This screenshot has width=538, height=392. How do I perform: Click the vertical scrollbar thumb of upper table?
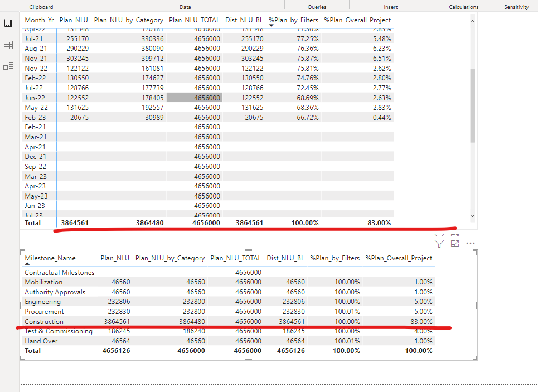(x=472, y=105)
